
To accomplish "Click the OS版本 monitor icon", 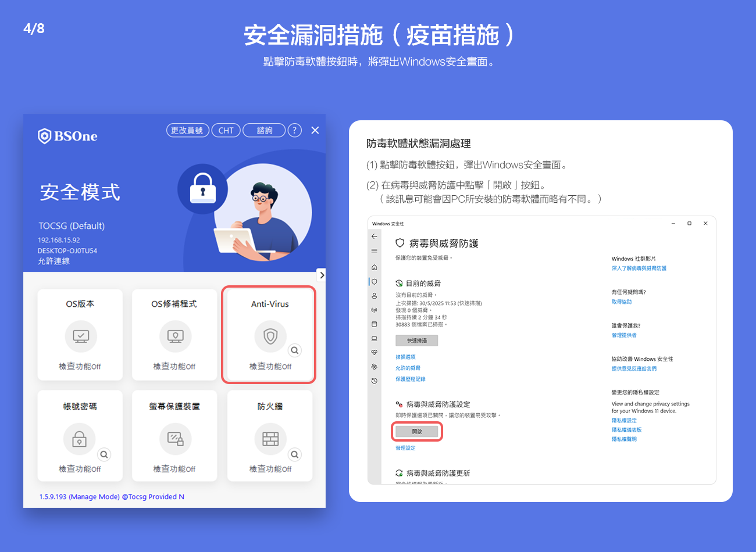I will [80, 336].
